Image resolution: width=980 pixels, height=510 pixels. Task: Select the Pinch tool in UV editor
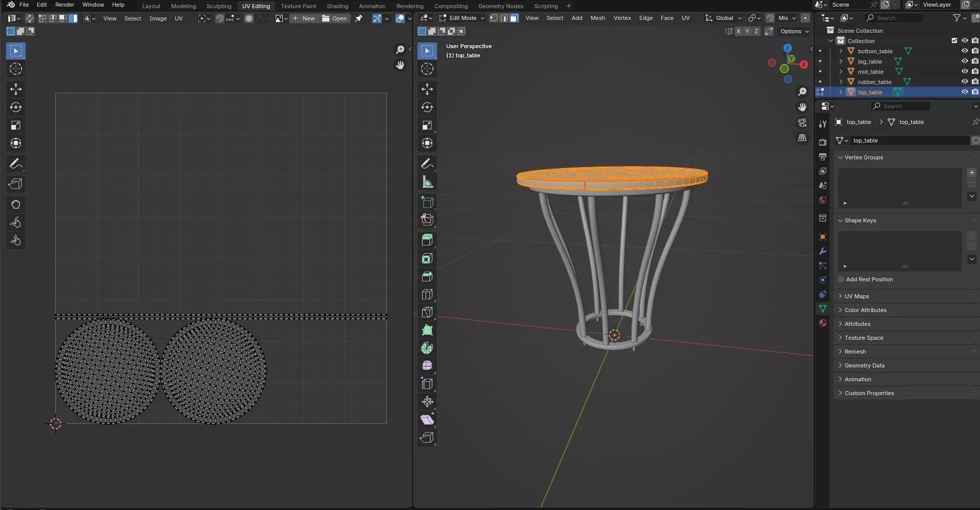point(16,240)
